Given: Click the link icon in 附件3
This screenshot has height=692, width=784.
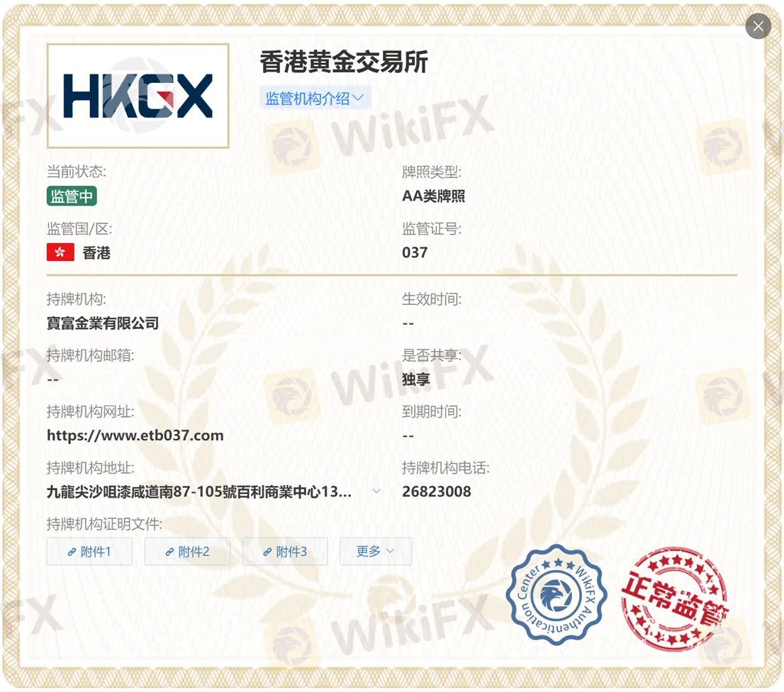Looking at the screenshot, I should coord(267,552).
